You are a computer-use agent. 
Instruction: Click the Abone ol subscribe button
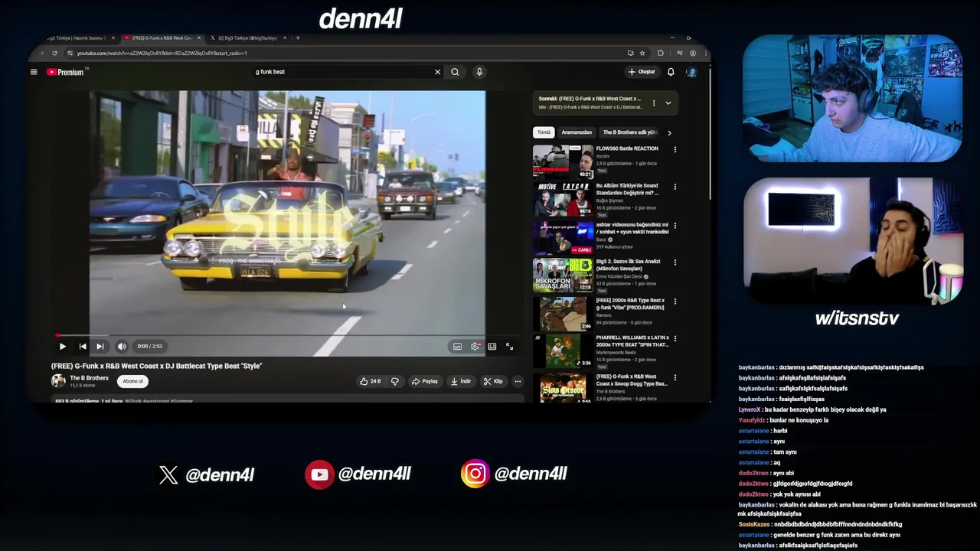point(133,381)
